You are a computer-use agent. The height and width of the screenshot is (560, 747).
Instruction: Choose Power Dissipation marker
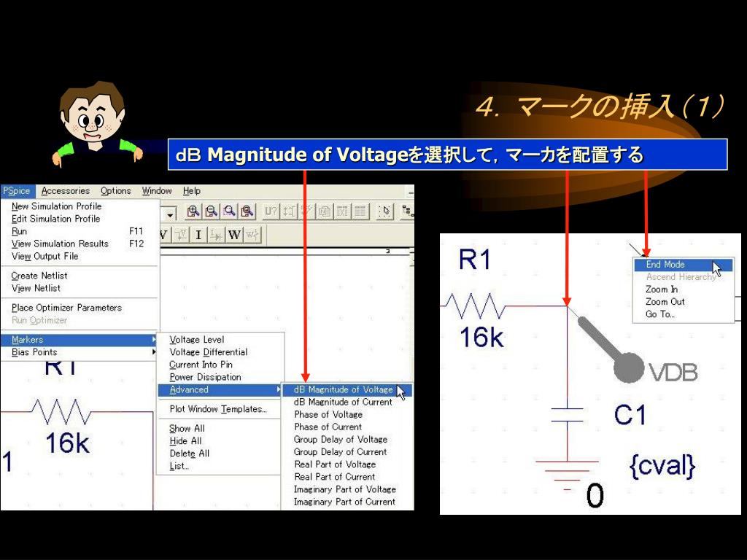click(x=220, y=377)
